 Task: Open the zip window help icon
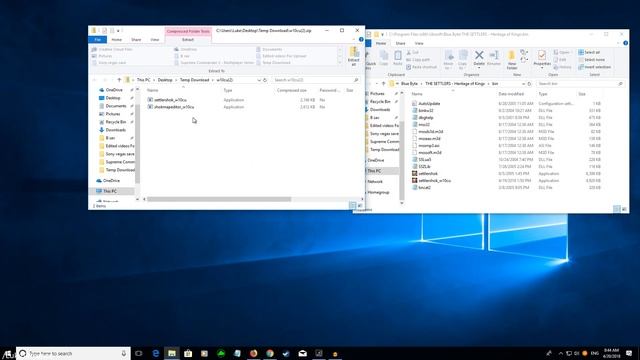[361, 40]
